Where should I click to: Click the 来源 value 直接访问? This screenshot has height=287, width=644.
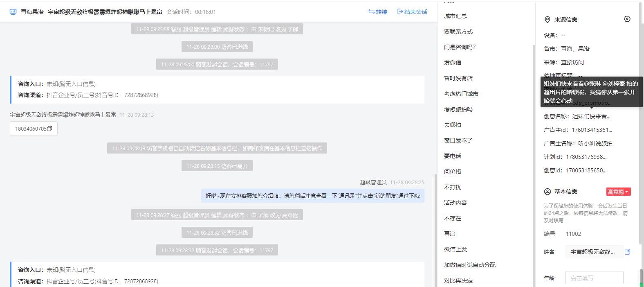[x=572, y=62]
